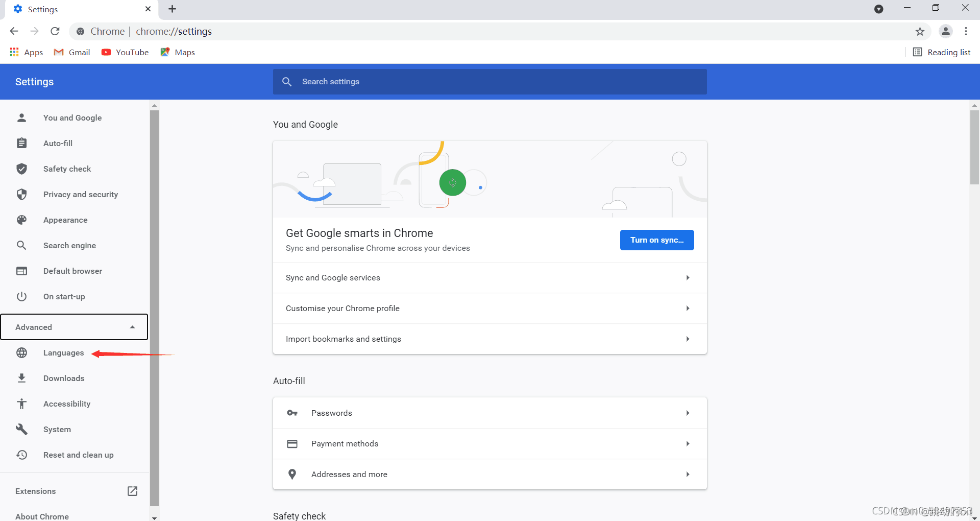980x521 pixels.
Task: Expand the Passwords row arrow
Action: (x=688, y=413)
